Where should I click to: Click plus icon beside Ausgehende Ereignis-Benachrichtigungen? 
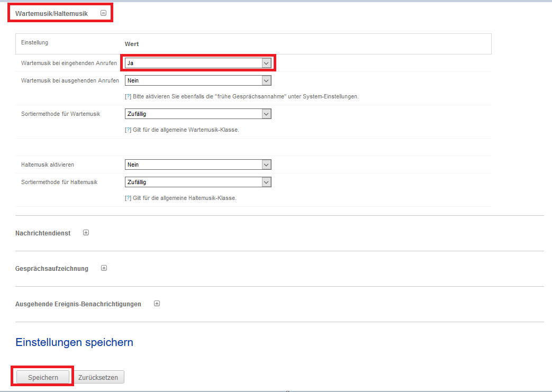point(157,304)
